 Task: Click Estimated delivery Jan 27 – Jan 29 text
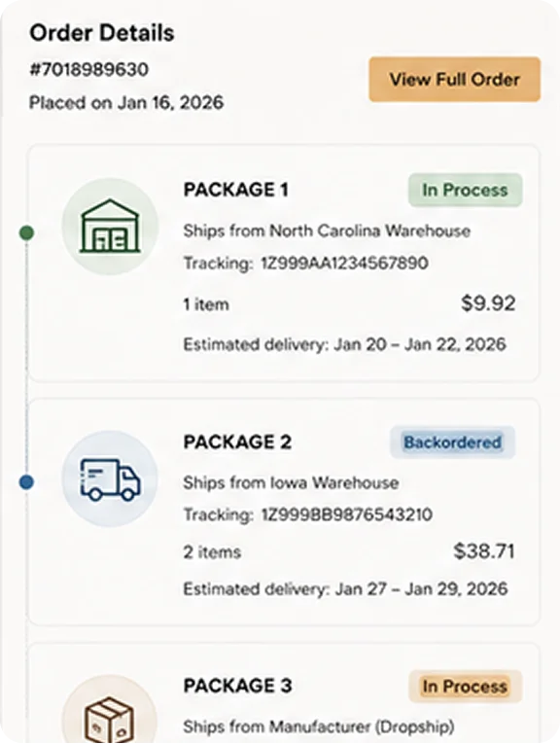(345, 589)
